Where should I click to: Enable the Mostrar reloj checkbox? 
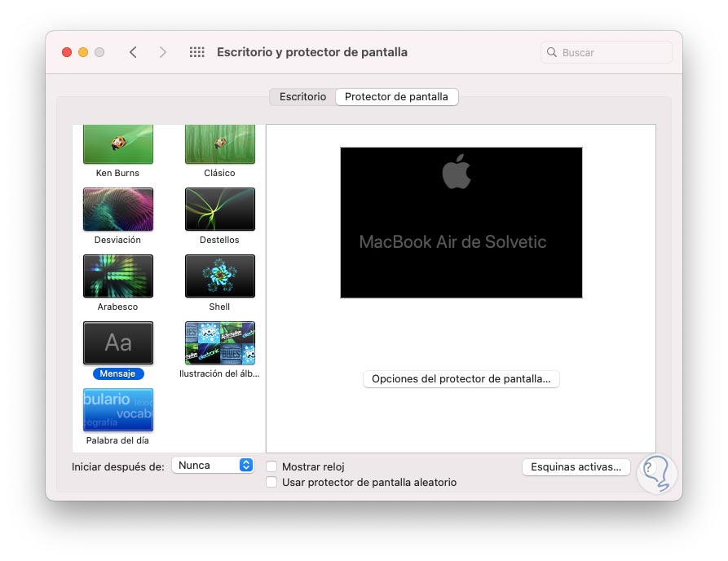271,466
